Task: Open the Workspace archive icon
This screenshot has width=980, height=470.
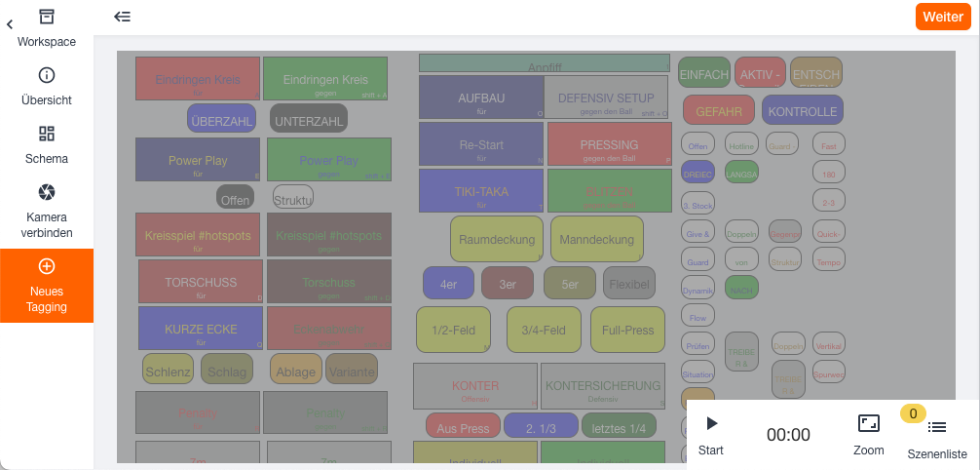Action: pyautogui.click(x=47, y=17)
